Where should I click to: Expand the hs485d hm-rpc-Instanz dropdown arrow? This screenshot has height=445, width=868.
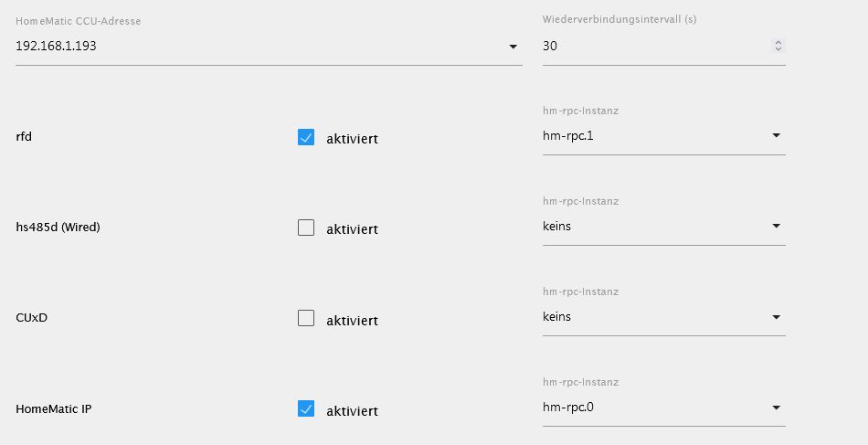pyautogui.click(x=776, y=226)
